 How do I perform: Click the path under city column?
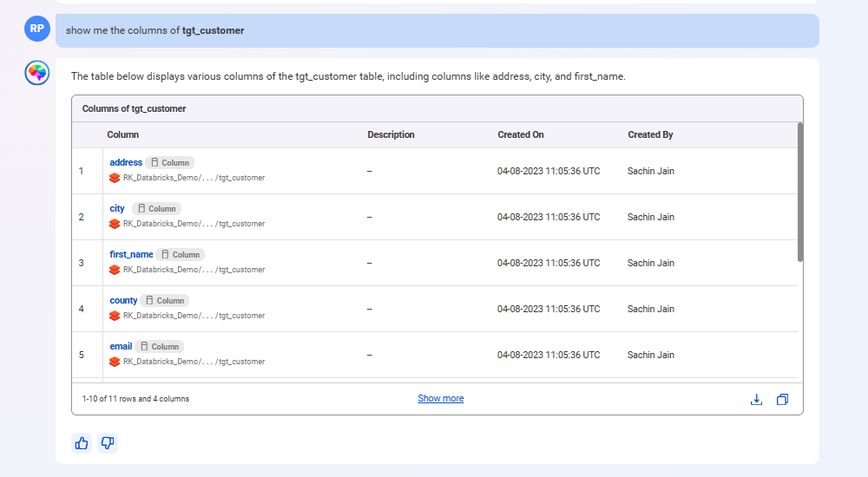194,224
